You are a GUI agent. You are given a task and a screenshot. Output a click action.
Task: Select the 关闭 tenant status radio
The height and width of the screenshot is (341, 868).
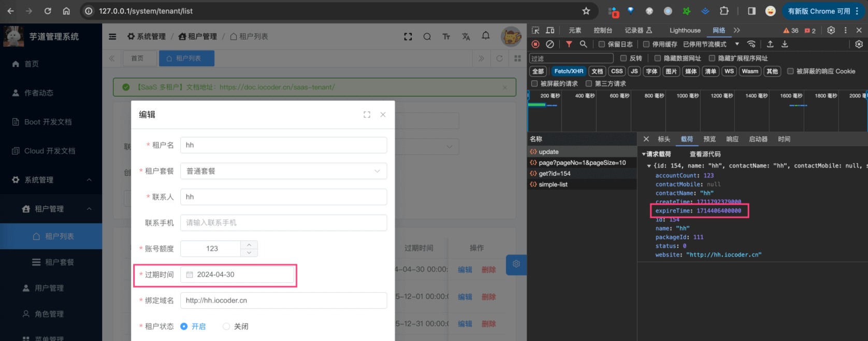[x=226, y=326]
